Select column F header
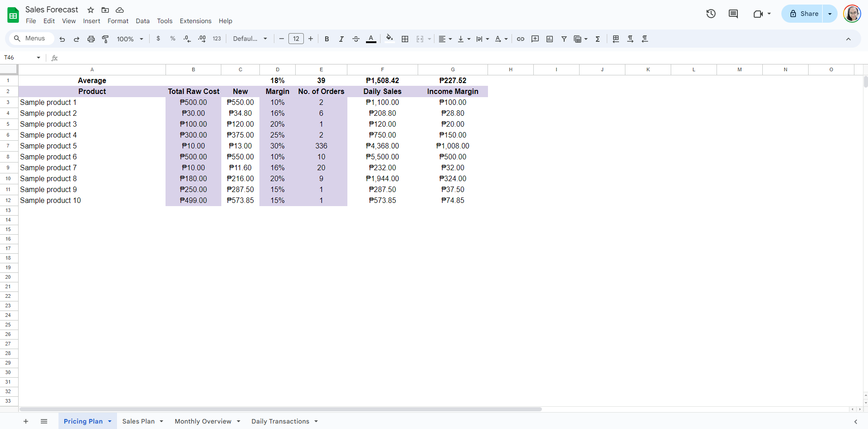 (x=382, y=69)
